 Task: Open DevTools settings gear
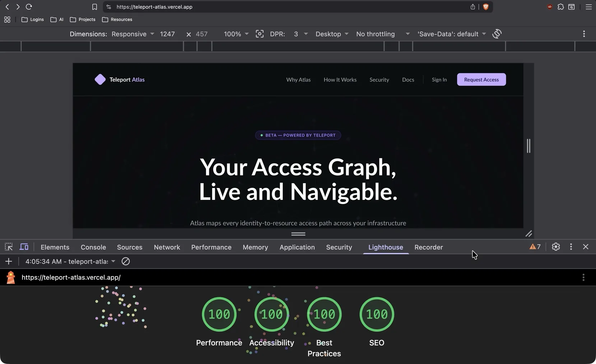[556, 247]
